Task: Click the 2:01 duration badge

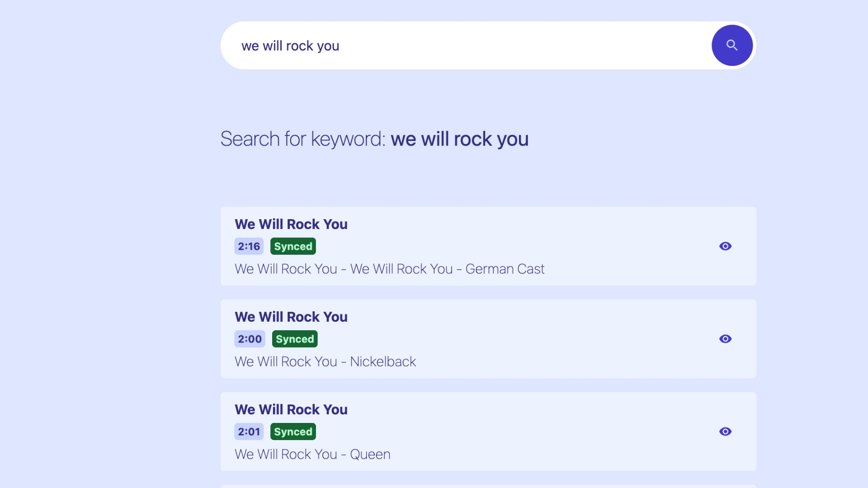Action: (249, 432)
